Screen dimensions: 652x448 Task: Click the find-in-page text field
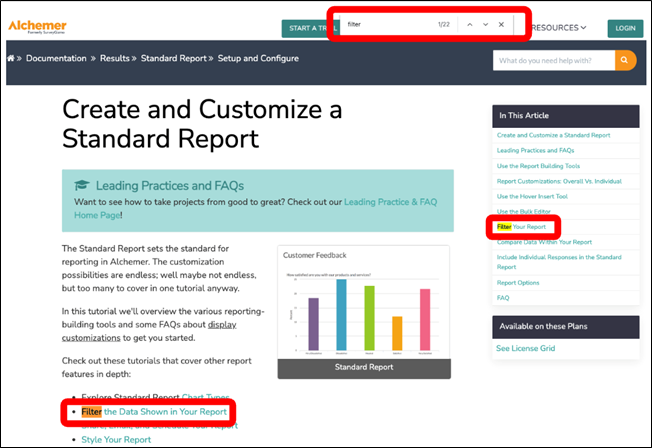pyautogui.click(x=387, y=25)
